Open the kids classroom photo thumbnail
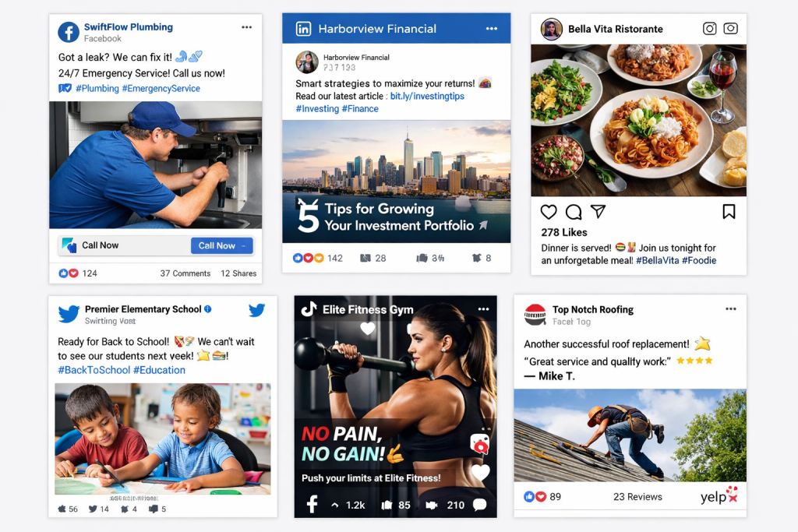The image size is (798, 532). 163,439
